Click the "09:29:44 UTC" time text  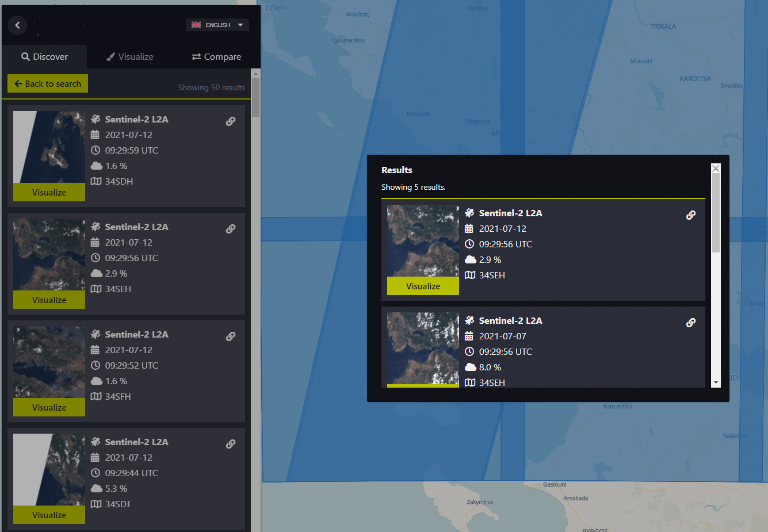point(131,473)
